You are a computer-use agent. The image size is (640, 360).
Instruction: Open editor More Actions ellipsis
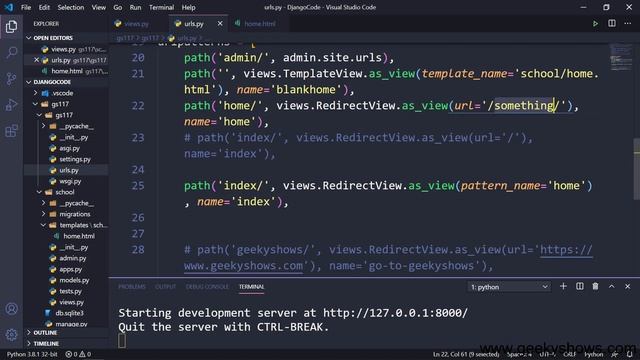(x=627, y=24)
